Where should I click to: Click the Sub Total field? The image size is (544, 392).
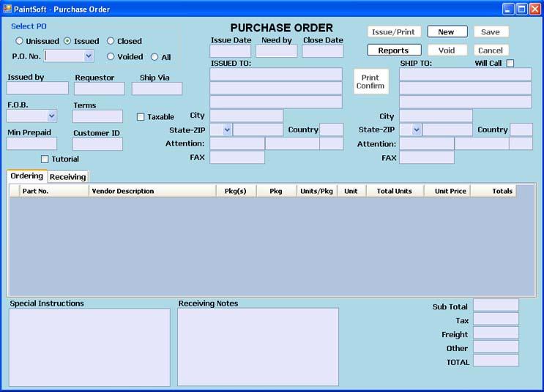(x=496, y=305)
